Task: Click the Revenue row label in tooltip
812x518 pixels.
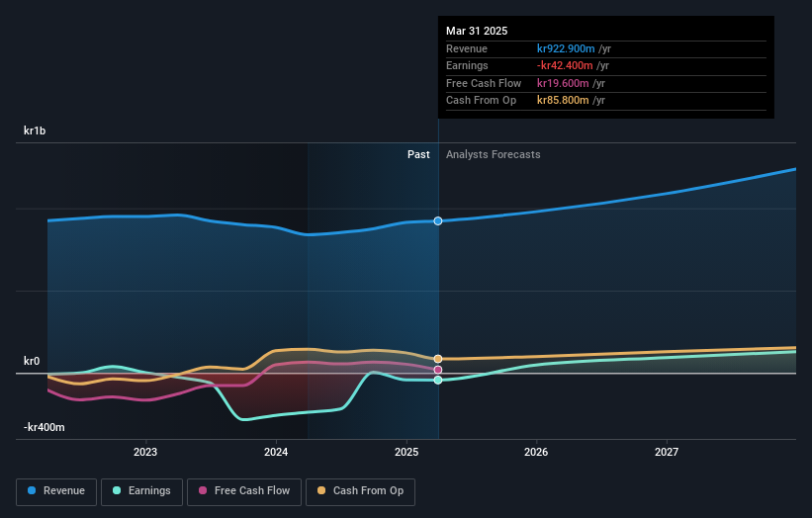Action: pyautogui.click(x=467, y=48)
